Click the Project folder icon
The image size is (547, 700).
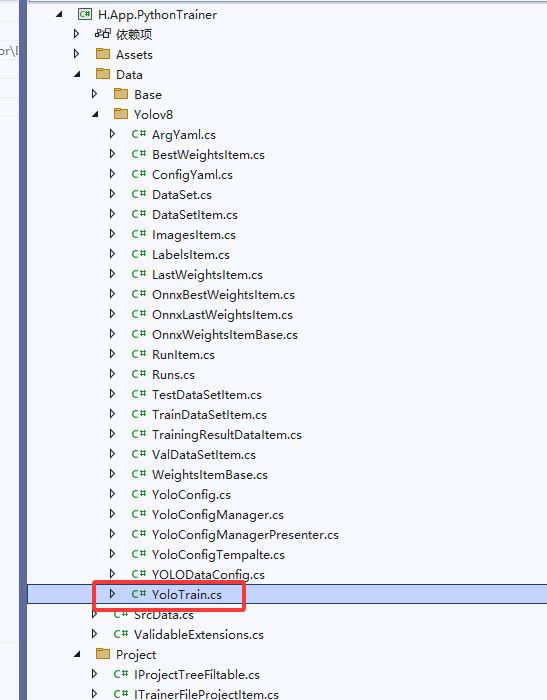point(103,654)
